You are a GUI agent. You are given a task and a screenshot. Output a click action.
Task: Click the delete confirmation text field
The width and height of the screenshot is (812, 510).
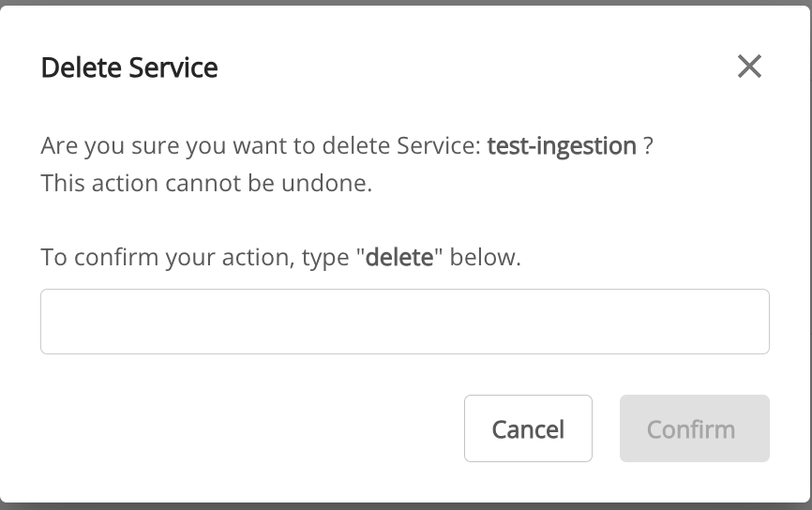coord(405,322)
